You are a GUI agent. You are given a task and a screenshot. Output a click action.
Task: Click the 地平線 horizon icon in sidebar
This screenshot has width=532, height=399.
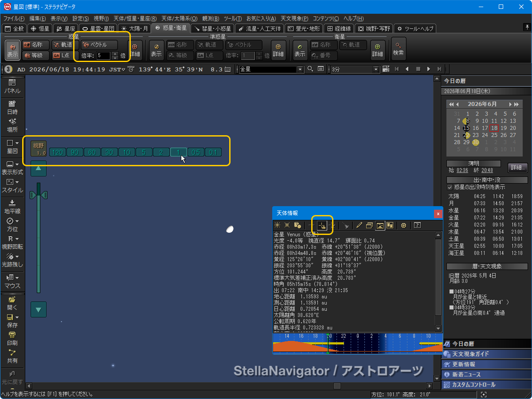point(12,206)
